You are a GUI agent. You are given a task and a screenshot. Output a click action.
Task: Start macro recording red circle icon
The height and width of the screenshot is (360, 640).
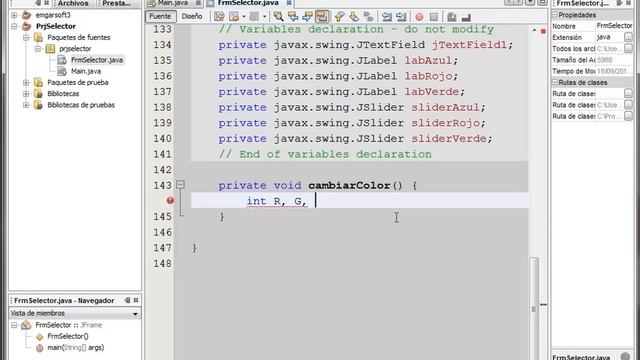[419, 17]
